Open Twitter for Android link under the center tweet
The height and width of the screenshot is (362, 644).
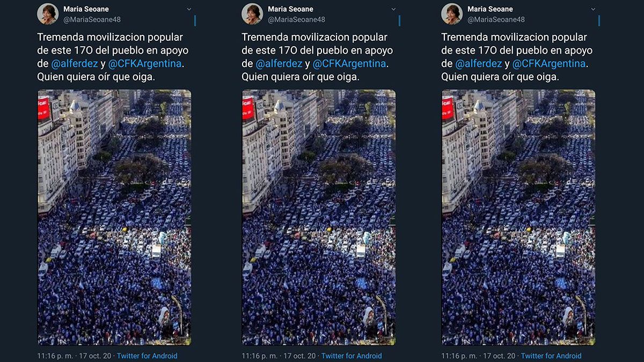[352, 356]
